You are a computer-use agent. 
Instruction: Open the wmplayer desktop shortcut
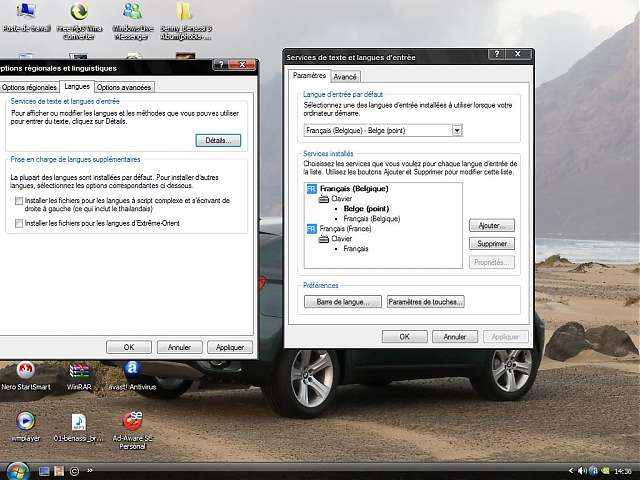(x=26, y=421)
